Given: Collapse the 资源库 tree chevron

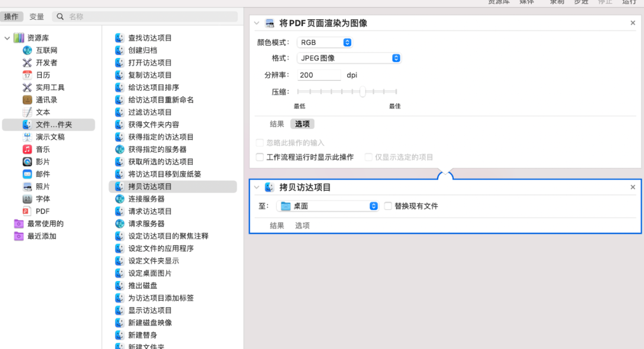Looking at the screenshot, I should (x=7, y=38).
